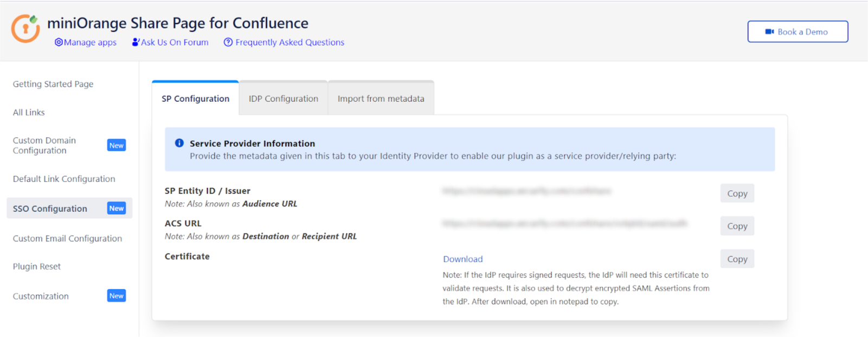This screenshot has height=337, width=868.
Task: Click the 'Certificate' label
Action: click(187, 256)
